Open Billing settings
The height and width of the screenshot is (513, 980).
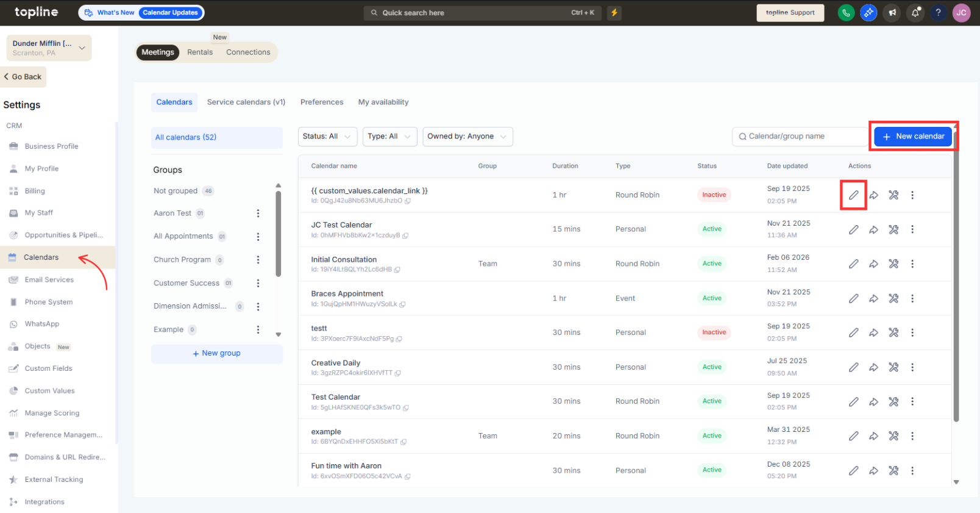click(x=35, y=191)
